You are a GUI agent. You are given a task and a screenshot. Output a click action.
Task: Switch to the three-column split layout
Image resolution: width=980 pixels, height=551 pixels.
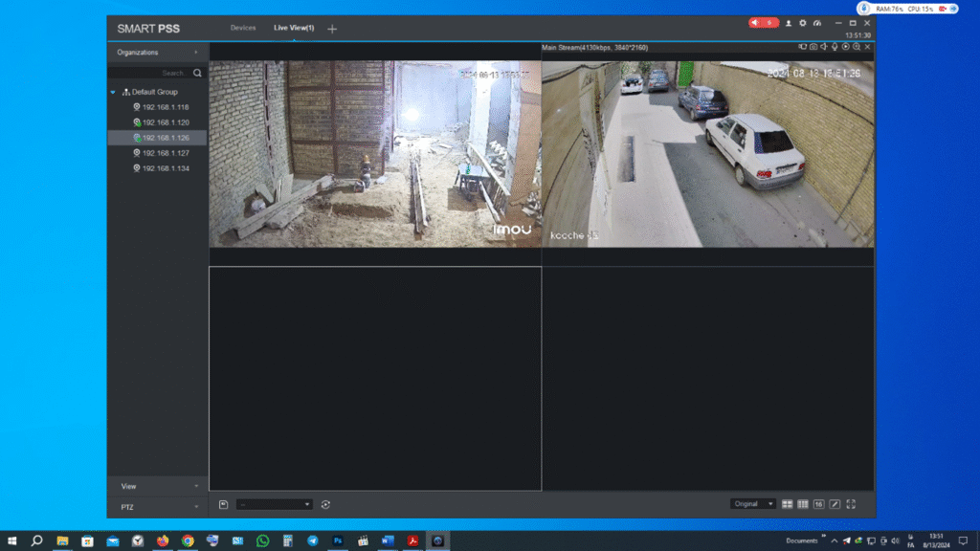(x=803, y=504)
